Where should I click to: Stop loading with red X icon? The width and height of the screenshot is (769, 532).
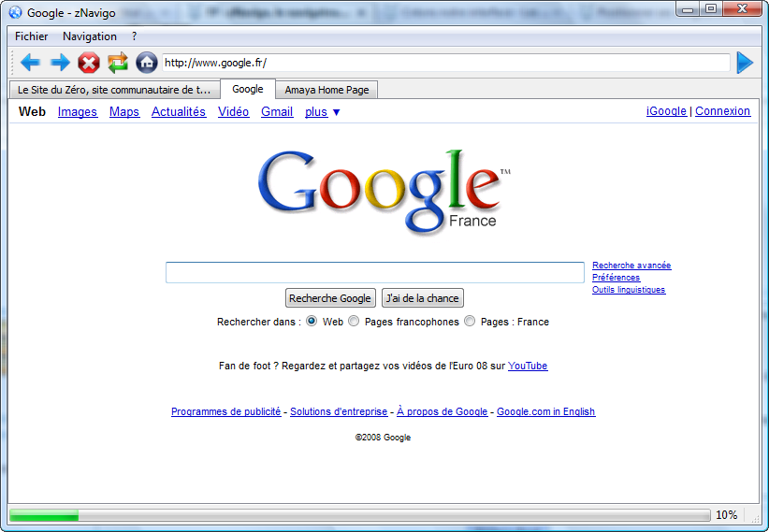pyautogui.click(x=89, y=63)
